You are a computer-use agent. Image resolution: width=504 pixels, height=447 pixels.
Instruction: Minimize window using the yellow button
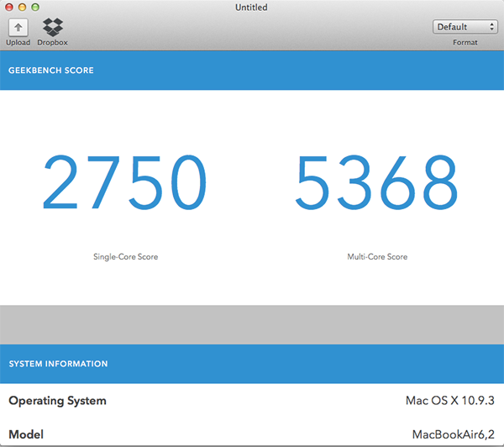pyautogui.click(x=22, y=7)
